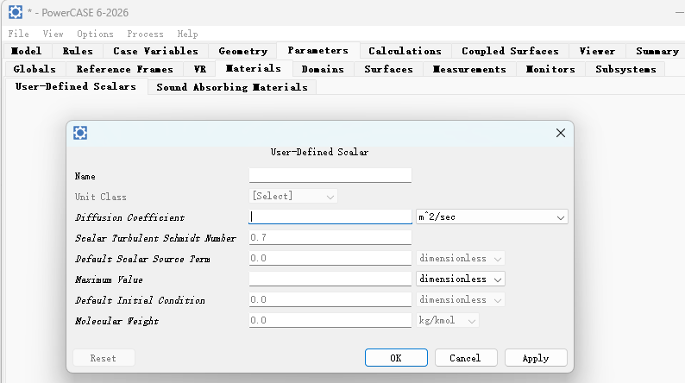Click the Name input field

tap(330, 175)
